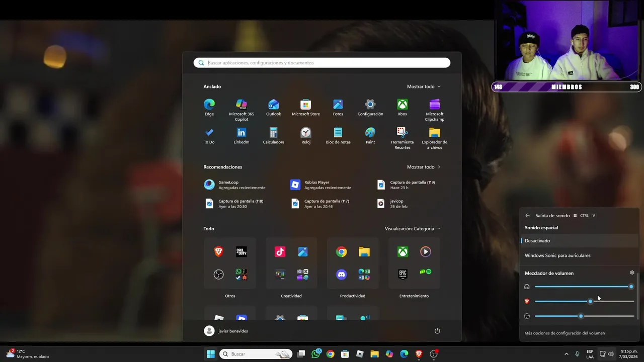
Task: Open clock showing 9:15 p.m.
Action: pyautogui.click(x=629, y=354)
